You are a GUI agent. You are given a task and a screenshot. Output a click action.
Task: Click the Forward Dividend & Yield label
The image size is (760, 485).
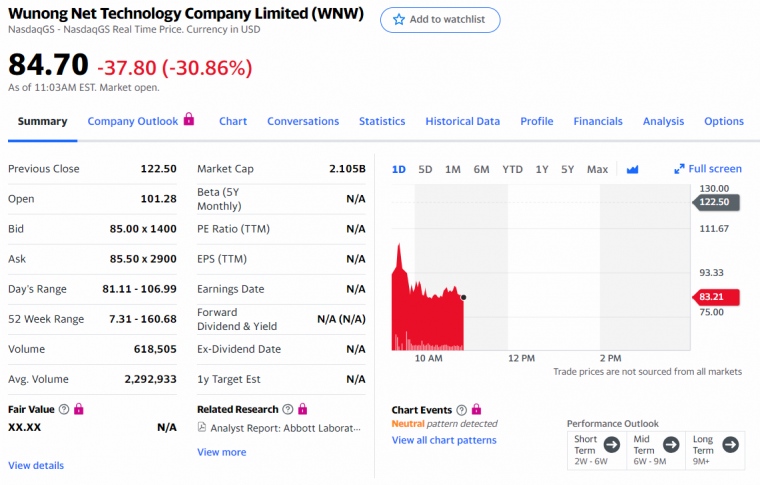(x=237, y=319)
